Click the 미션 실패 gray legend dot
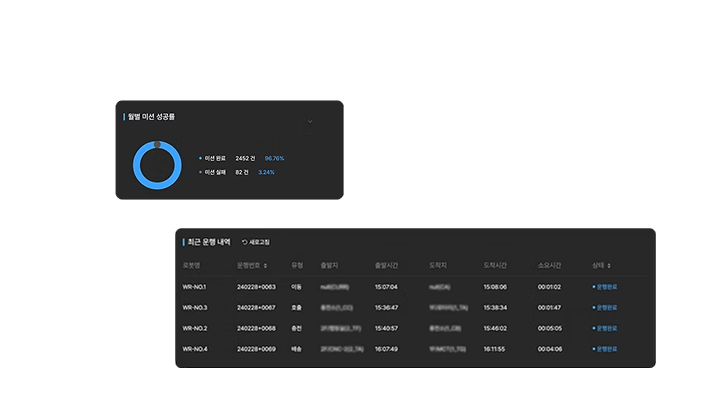This screenshot has width=720, height=400. [200, 172]
